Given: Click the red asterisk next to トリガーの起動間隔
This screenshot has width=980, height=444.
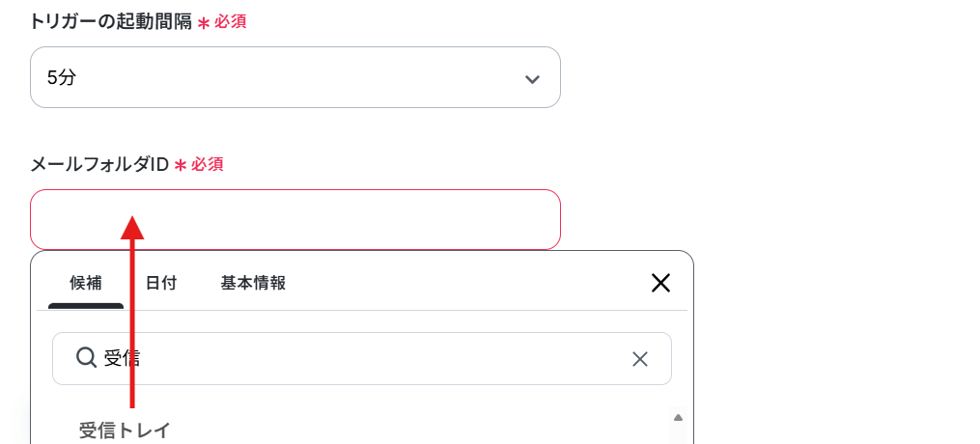Looking at the screenshot, I should 203,22.
